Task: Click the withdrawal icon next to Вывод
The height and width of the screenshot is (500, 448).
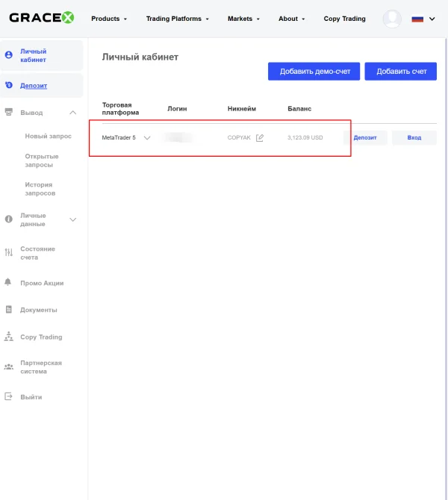Action: 9,112
